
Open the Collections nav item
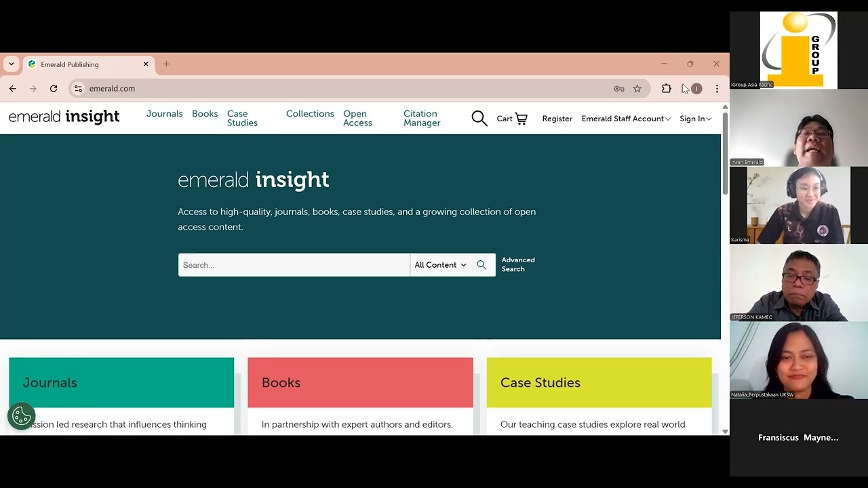(310, 114)
